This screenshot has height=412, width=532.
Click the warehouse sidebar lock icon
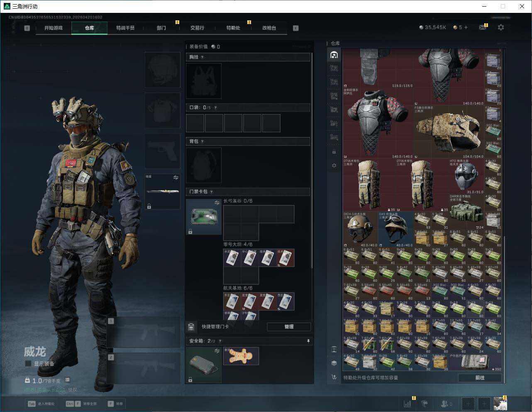334,152
